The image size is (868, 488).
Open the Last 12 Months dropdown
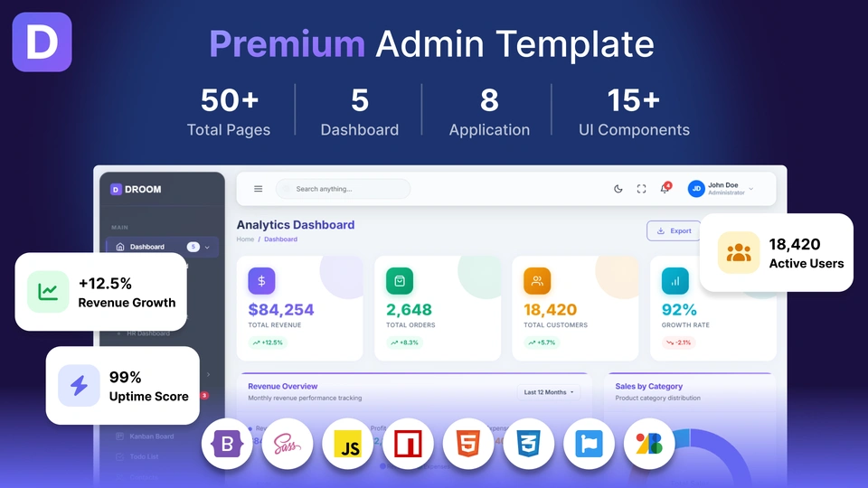coord(549,392)
